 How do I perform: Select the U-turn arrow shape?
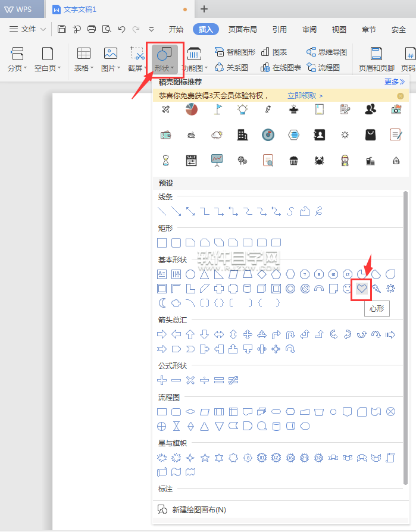pos(290,334)
